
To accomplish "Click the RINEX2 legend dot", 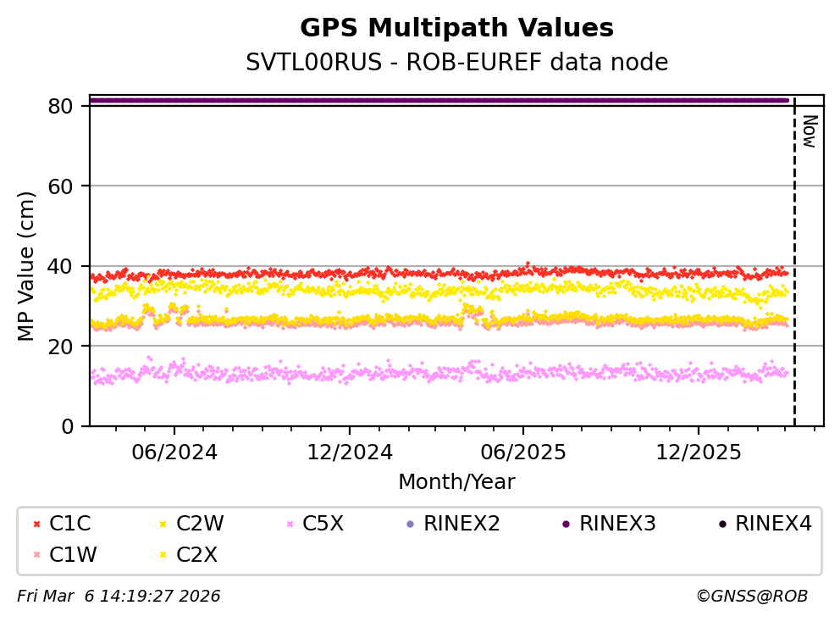I will pos(411,525).
